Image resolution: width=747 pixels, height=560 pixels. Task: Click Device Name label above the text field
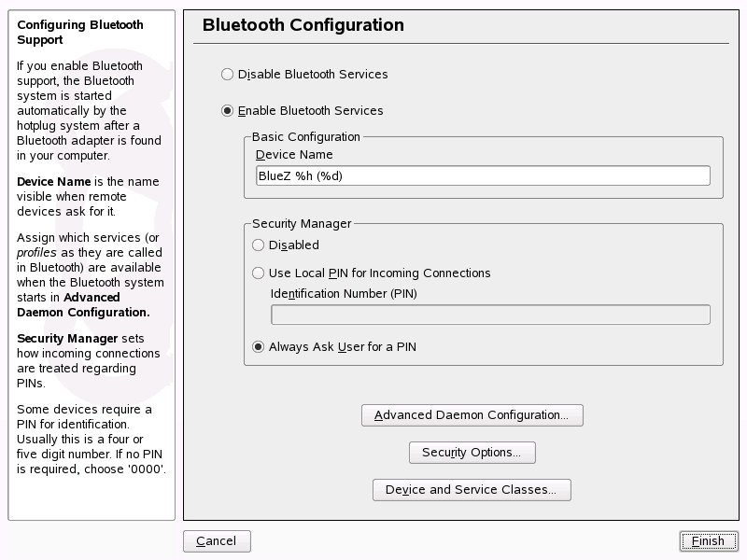pyautogui.click(x=294, y=155)
